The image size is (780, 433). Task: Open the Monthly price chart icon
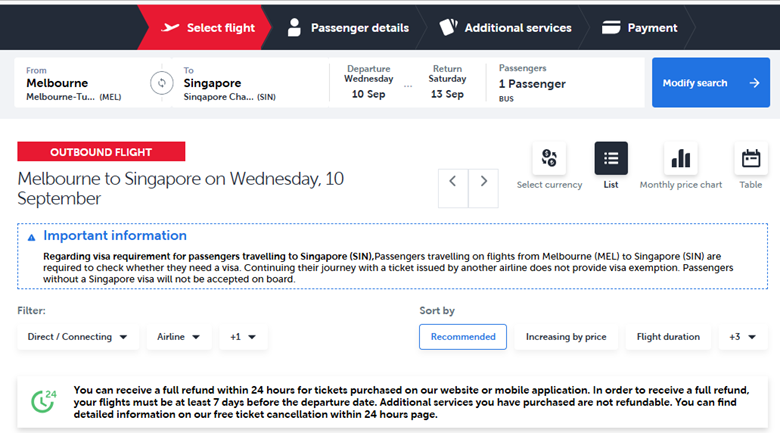pyautogui.click(x=680, y=158)
